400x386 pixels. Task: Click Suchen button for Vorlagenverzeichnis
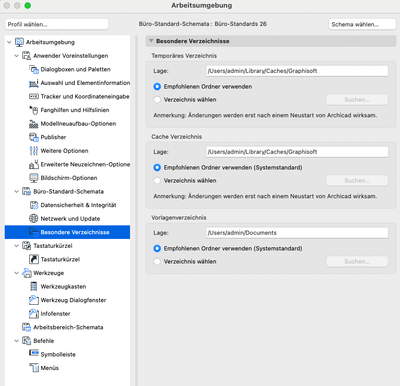[x=357, y=262]
